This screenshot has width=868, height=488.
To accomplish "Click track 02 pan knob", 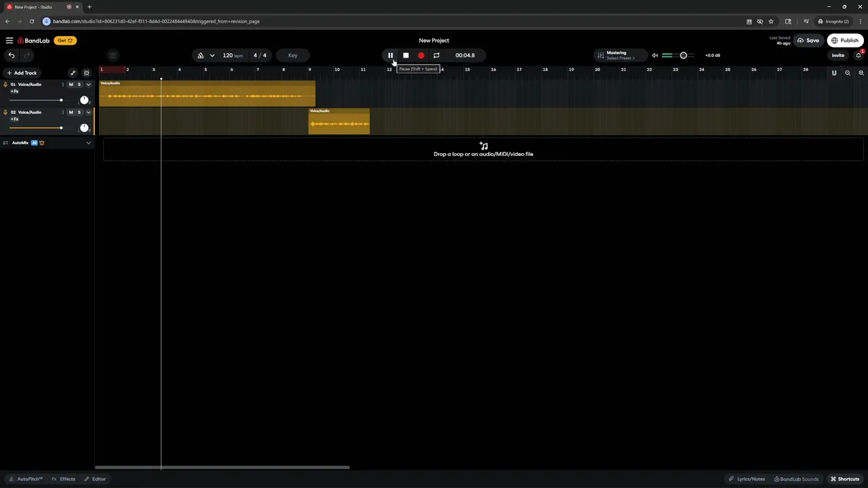I will coord(84,127).
